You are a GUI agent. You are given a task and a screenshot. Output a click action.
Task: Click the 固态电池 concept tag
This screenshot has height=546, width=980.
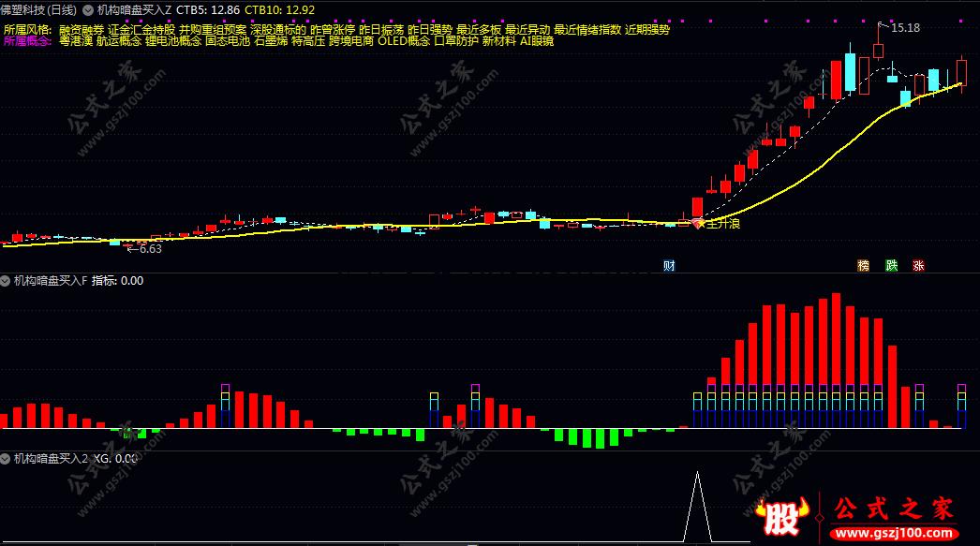(228, 40)
